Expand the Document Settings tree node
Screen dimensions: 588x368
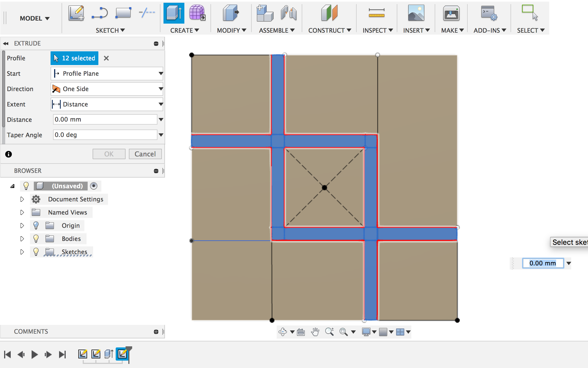(22, 199)
